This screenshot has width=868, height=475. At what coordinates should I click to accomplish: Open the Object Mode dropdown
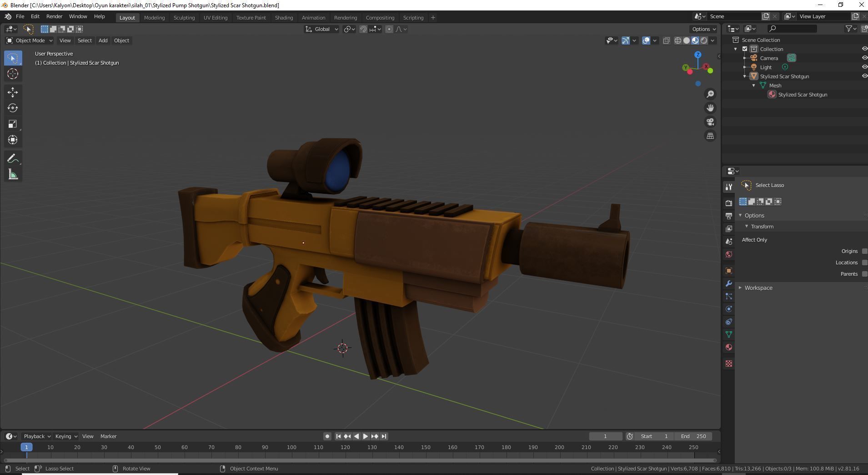coord(30,40)
